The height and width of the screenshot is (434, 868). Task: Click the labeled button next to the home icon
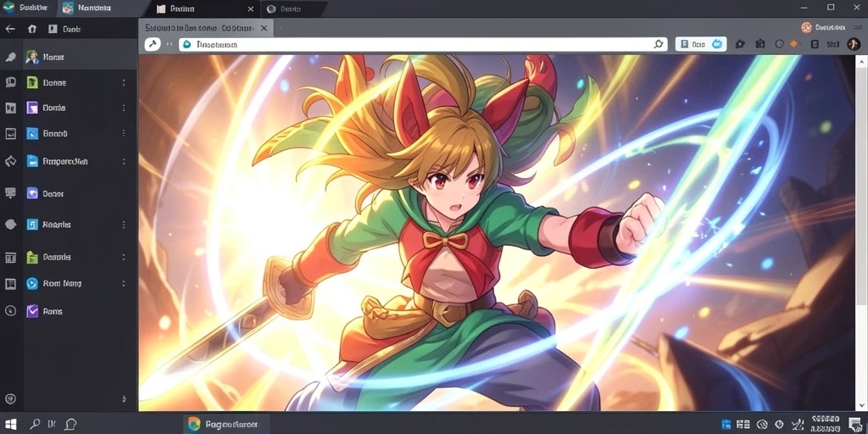[64, 29]
